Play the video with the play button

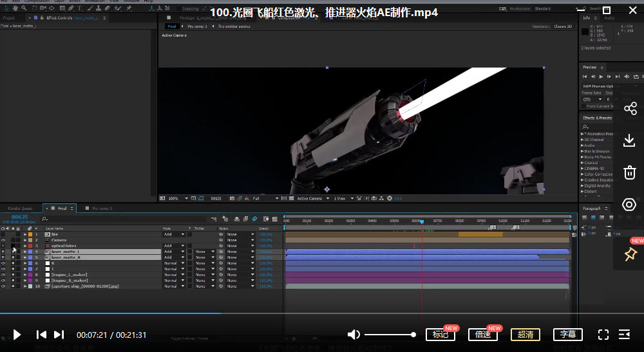pyautogui.click(x=17, y=335)
